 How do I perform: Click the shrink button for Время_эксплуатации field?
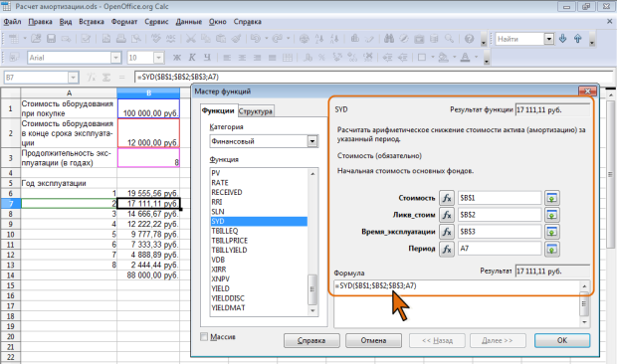(x=552, y=232)
